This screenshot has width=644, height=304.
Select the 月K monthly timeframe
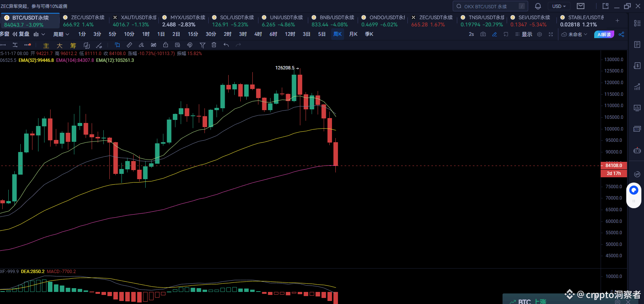(354, 34)
